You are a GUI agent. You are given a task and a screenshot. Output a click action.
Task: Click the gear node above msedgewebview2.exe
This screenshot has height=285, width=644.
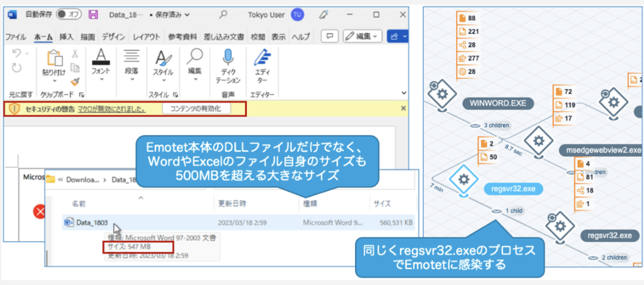coord(538,141)
